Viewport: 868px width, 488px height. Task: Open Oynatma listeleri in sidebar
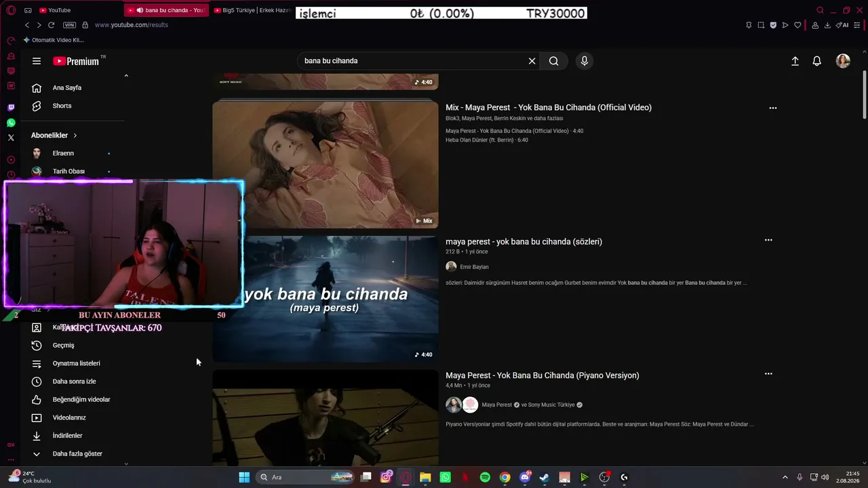73,363
